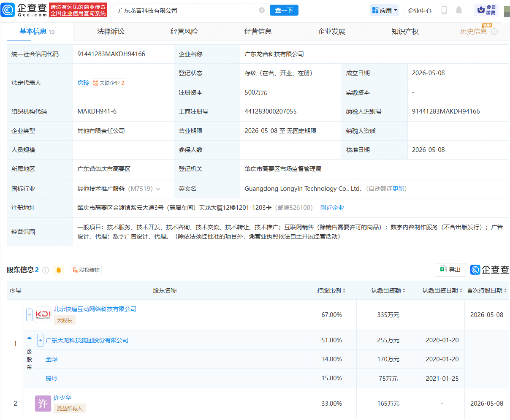Focus the company search input field
Screen dimensions: 510x420
[188, 10]
